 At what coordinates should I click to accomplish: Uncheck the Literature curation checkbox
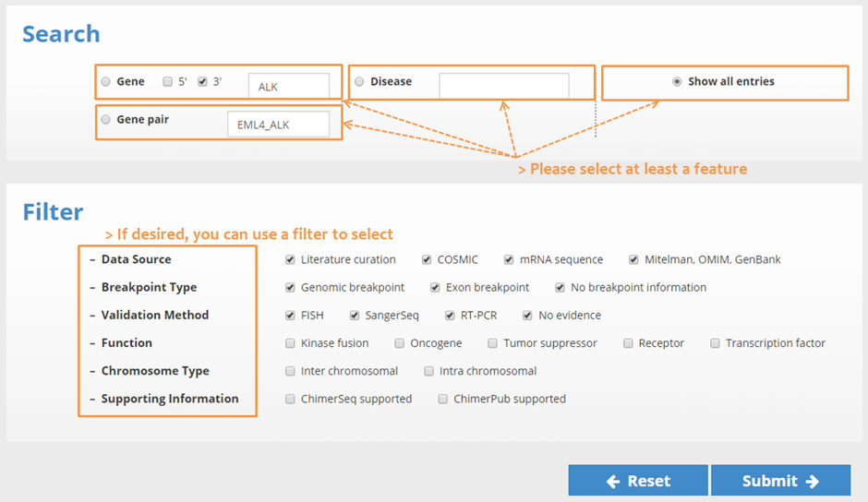click(290, 259)
